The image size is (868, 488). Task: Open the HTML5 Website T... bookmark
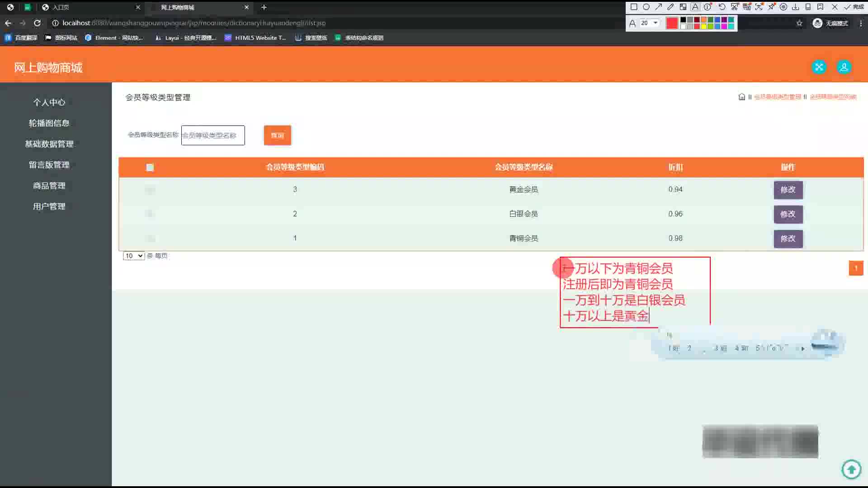pos(255,38)
